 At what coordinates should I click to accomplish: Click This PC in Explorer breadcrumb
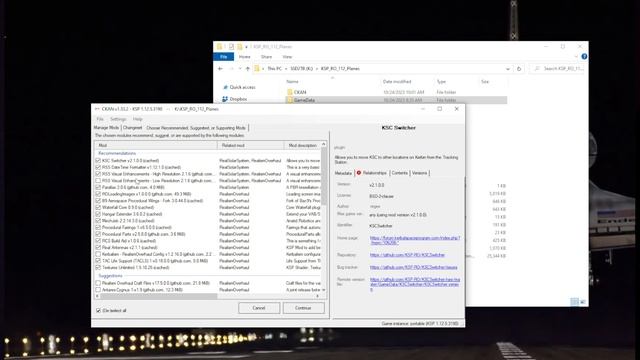coord(274,69)
